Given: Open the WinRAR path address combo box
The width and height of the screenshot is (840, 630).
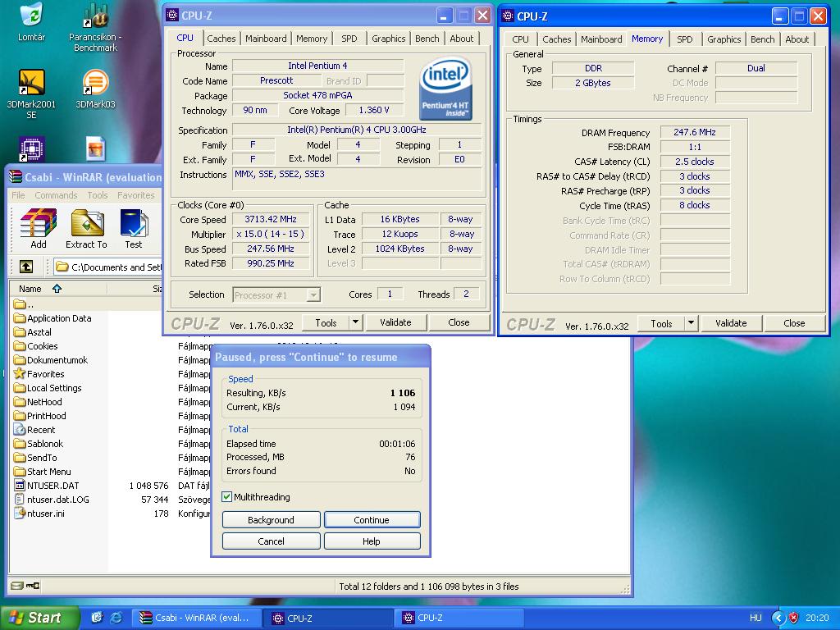Looking at the screenshot, I should pyautogui.click(x=107, y=267).
